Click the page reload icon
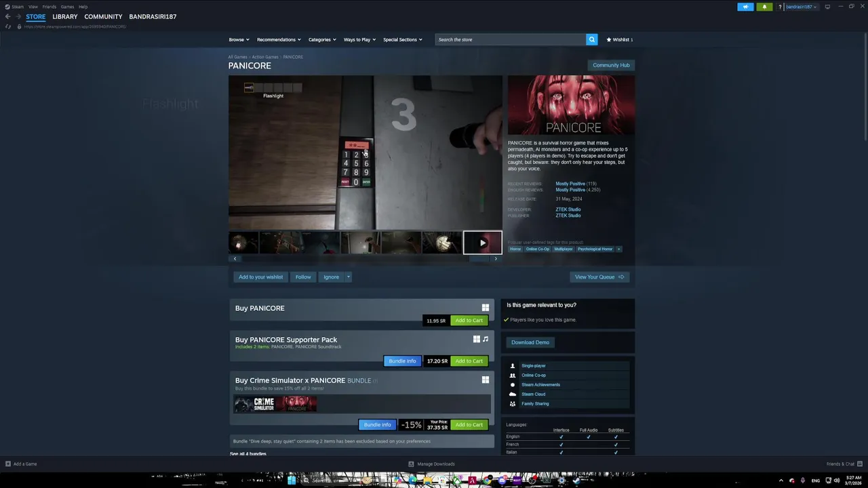Screen dimensions: 868x488 click(8, 26)
